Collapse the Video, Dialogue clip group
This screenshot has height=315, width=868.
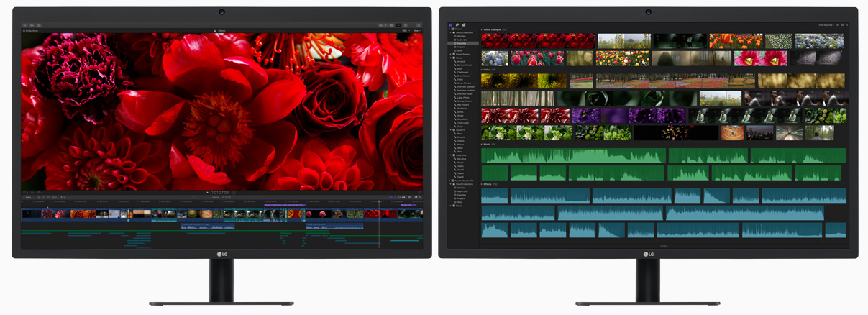tap(482, 29)
